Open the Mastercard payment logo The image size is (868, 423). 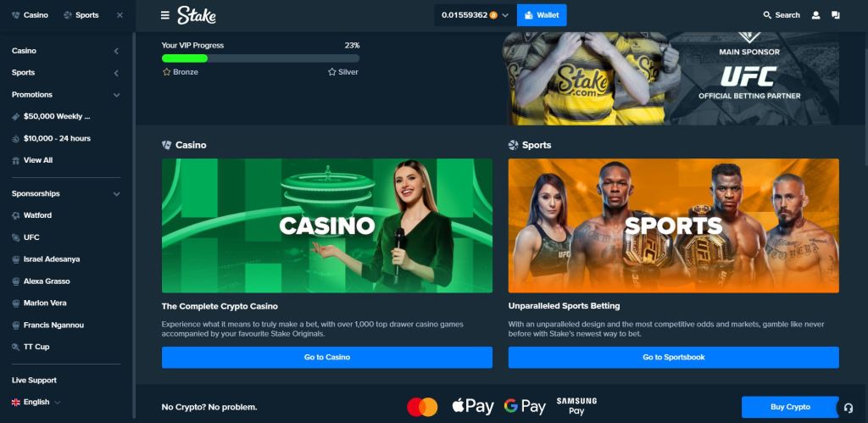(422, 407)
